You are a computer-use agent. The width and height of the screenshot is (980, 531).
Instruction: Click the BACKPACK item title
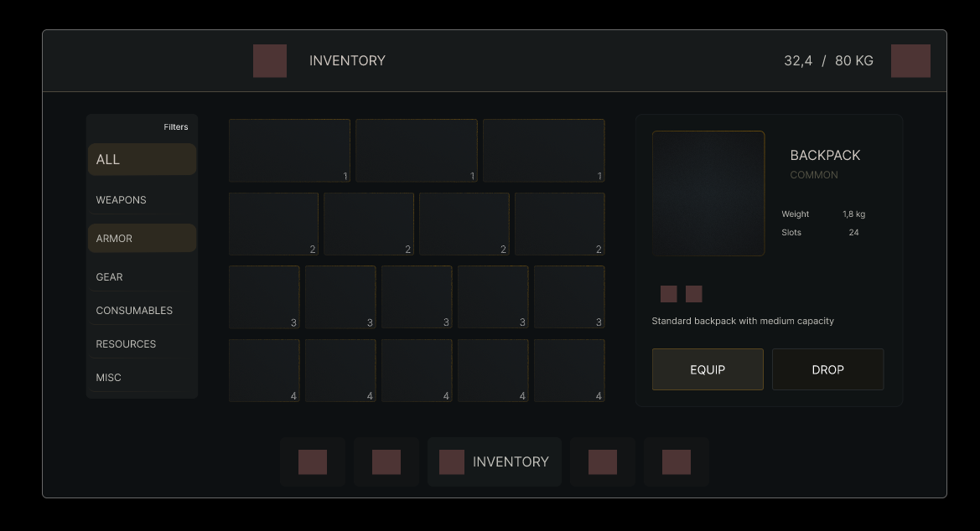point(825,155)
